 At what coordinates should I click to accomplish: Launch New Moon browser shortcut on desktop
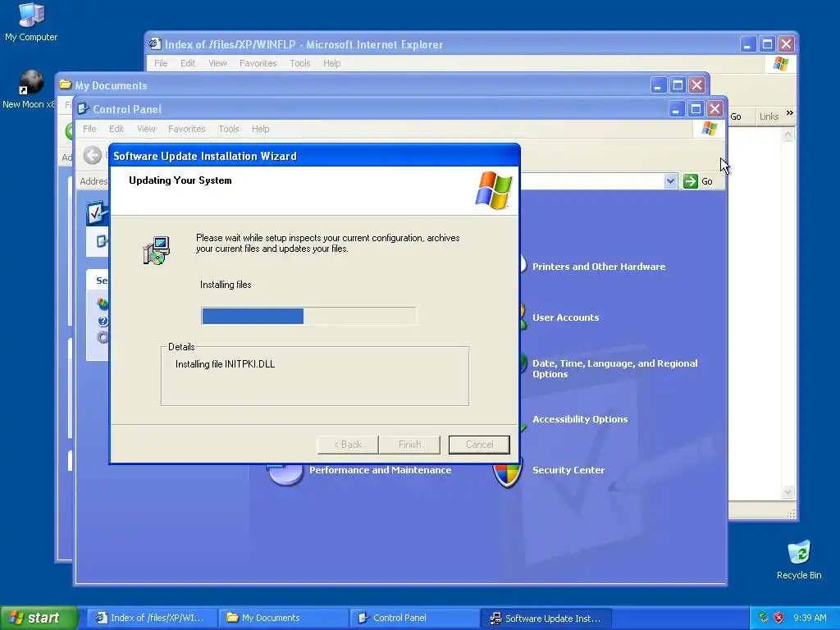click(x=28, y=89)
